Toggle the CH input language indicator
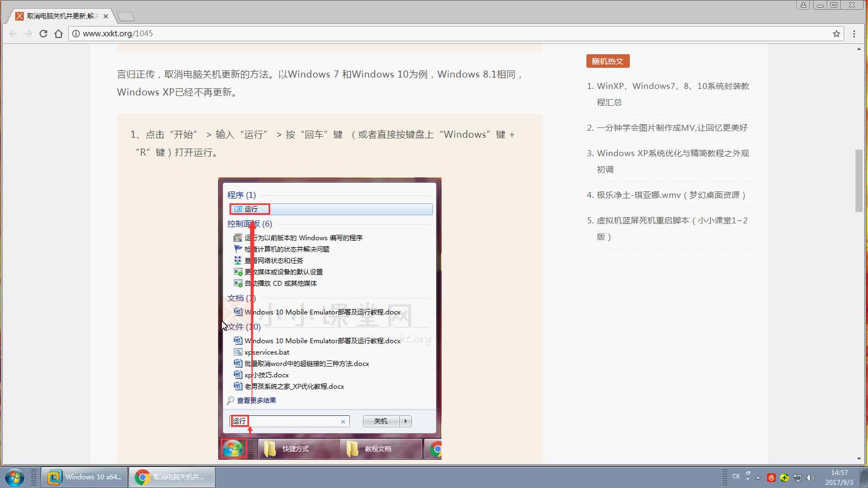The width and height of the screenshot is (868, 488). click(x=736, y=477)
